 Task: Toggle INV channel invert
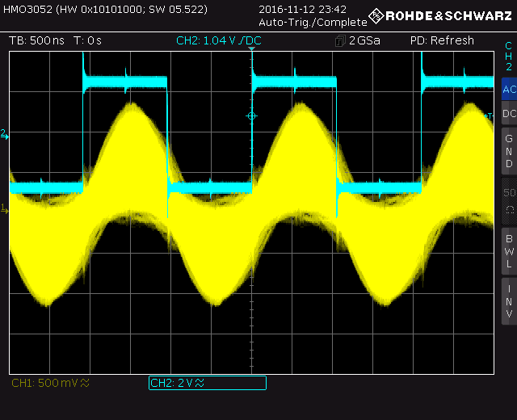point(508,301)
